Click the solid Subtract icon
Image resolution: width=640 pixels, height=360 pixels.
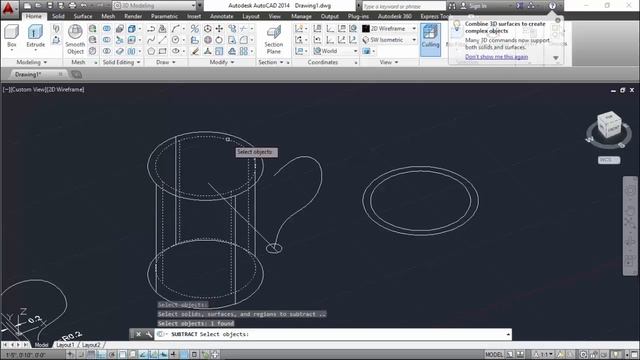[x=107, y=40]
